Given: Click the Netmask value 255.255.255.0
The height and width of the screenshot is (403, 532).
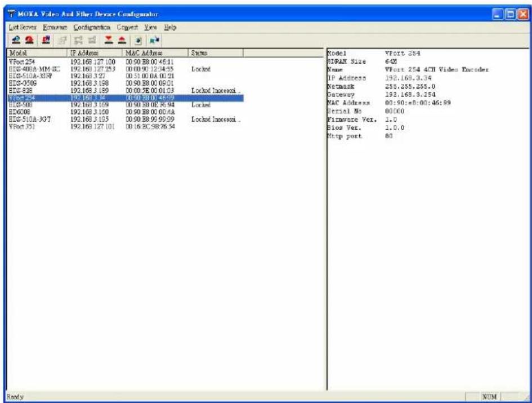Looking at the screenshot, I should pos(410,86).
